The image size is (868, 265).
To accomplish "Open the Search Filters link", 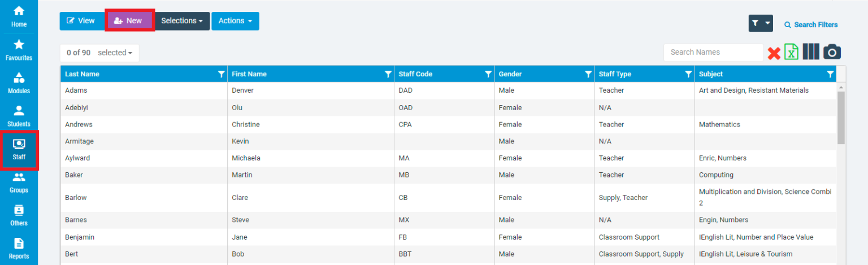I will coord(811,25).
